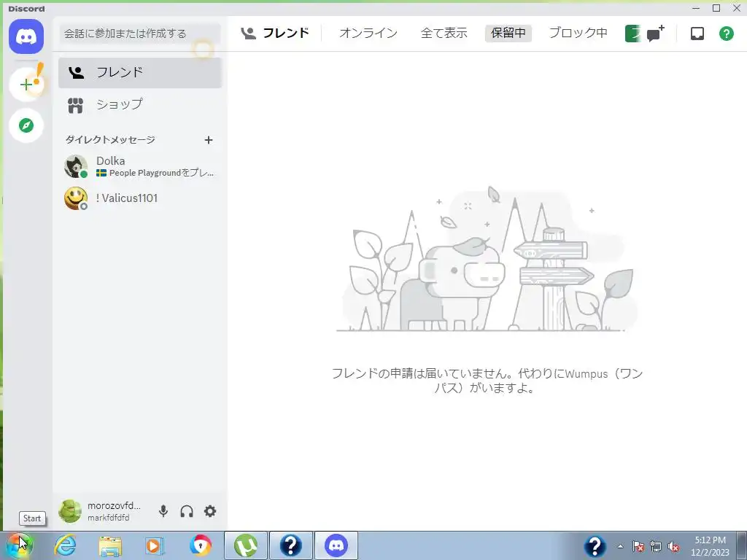This screenshot has height=560, width=747.
Task: Switch to the ブロック中 tab
Action: [x=578, y=34]
